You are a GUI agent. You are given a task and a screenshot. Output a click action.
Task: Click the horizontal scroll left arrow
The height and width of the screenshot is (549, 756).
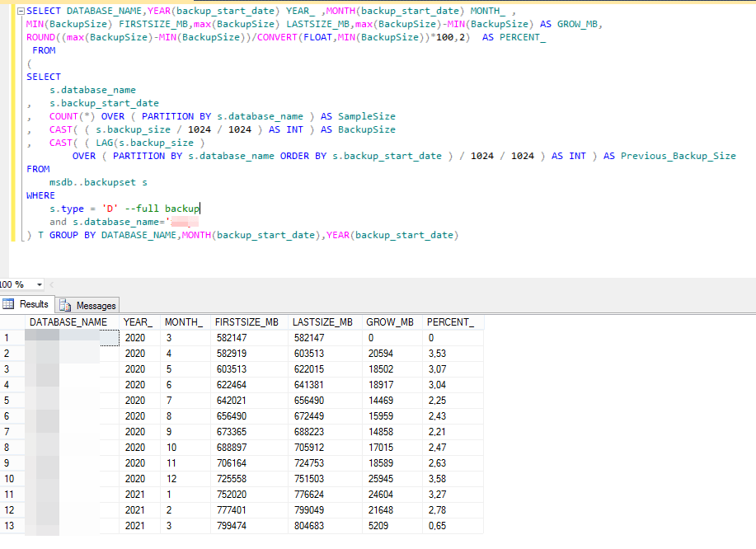pos(52,285)
